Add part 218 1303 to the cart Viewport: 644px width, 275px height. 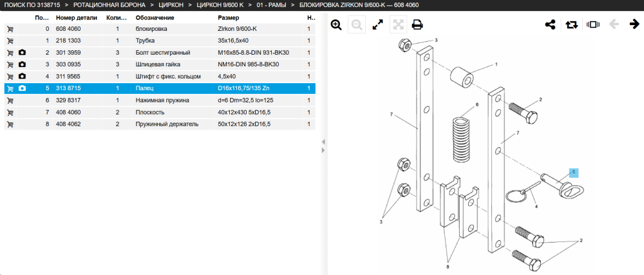point(10,41)
